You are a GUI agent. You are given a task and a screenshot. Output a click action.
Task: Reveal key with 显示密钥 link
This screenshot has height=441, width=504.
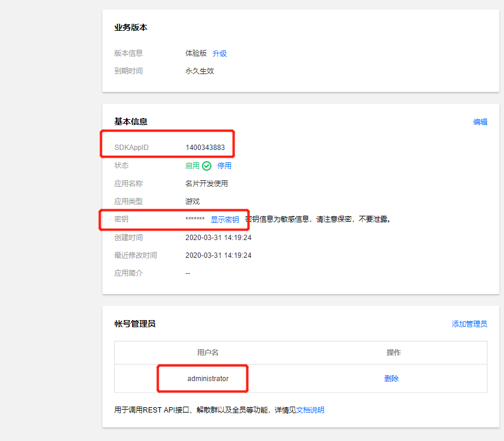[224, 219]
